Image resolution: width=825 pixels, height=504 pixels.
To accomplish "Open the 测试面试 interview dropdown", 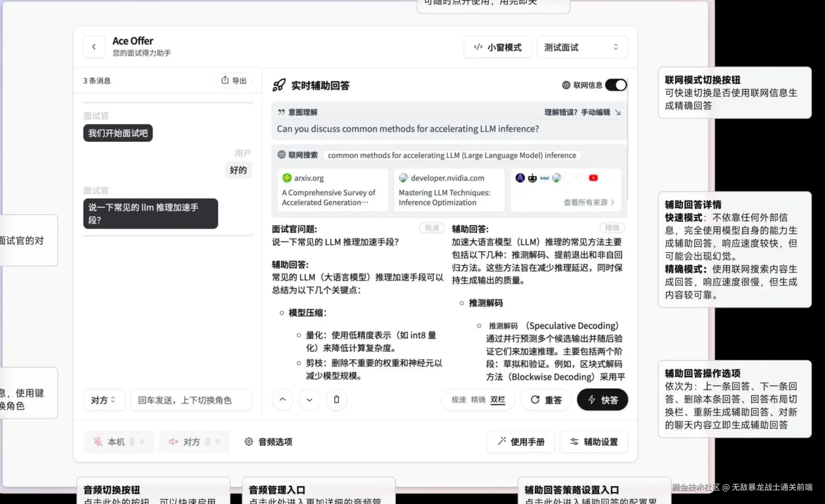I will 582,47.
